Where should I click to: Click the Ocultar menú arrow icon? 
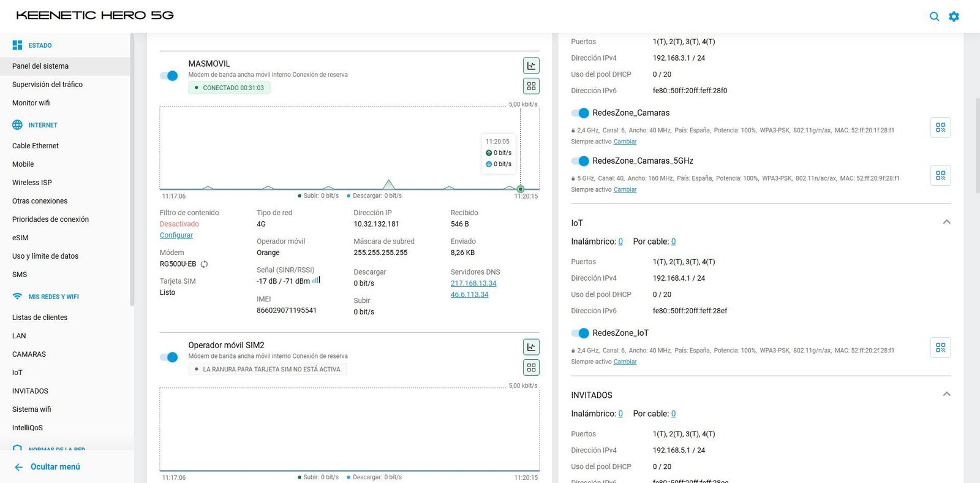coord(18,467)
